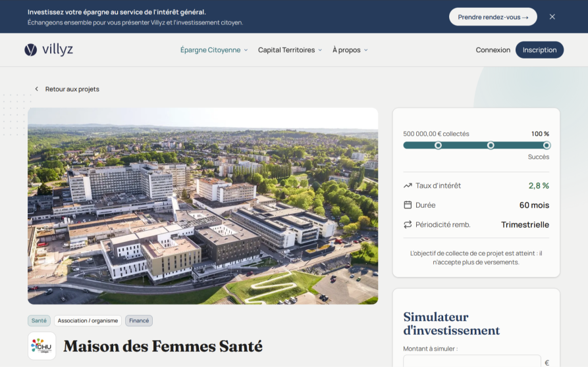Click the villyz wordmark
The width and height of the screenshot is (588, 367).
[x=57, y=49]
